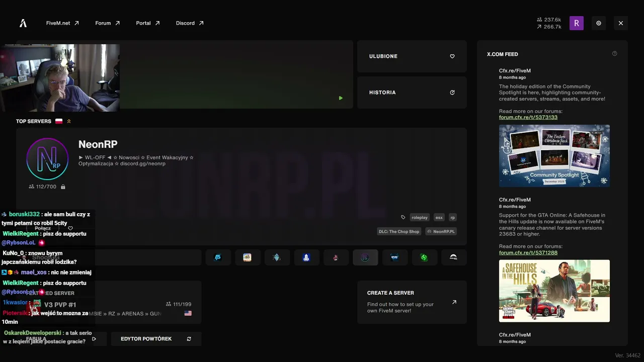
Task: Click the Safehouse in the Hills post text
Action: click(x=552, y=225)
